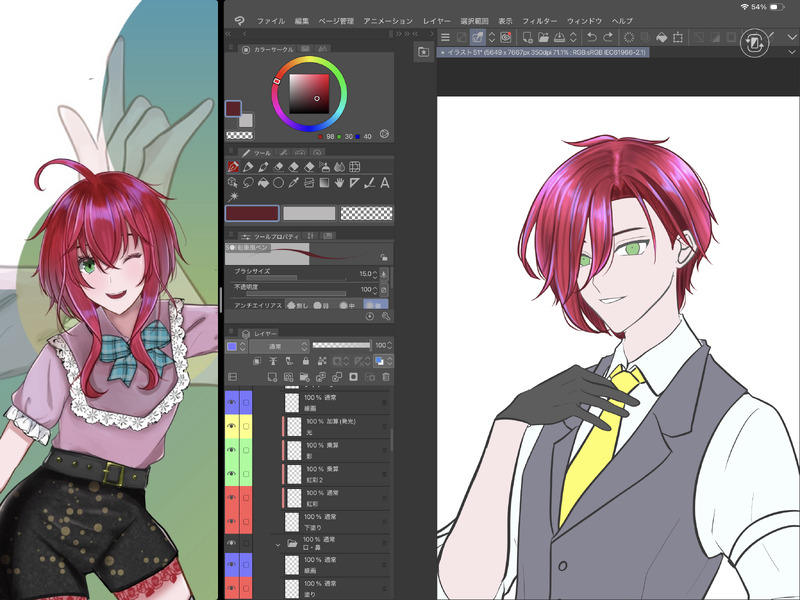Viewport: 800px width, 600px height.
Task: Select the Operation object tool
Action: pos(233,183)
